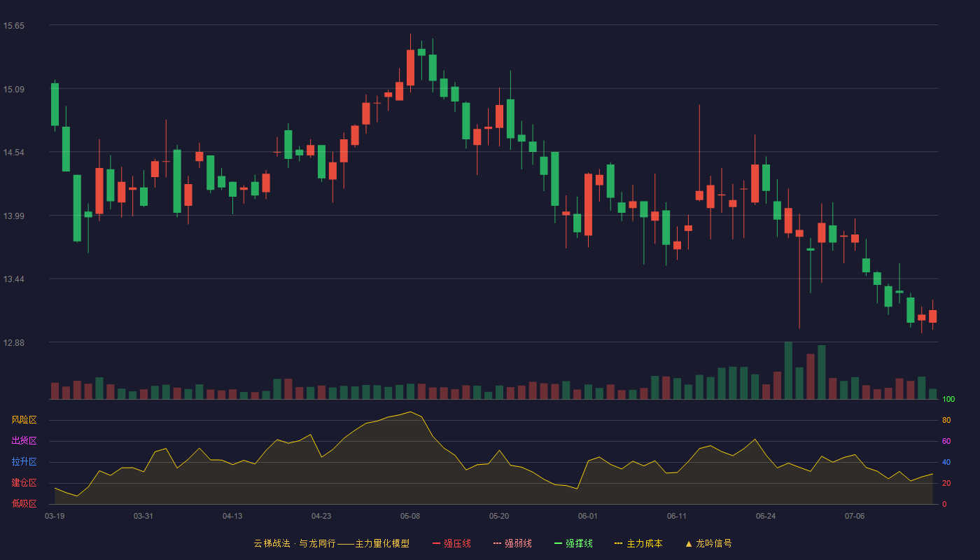
Task: Click the 06-24 date label
Action: click(x=766, y=516)
